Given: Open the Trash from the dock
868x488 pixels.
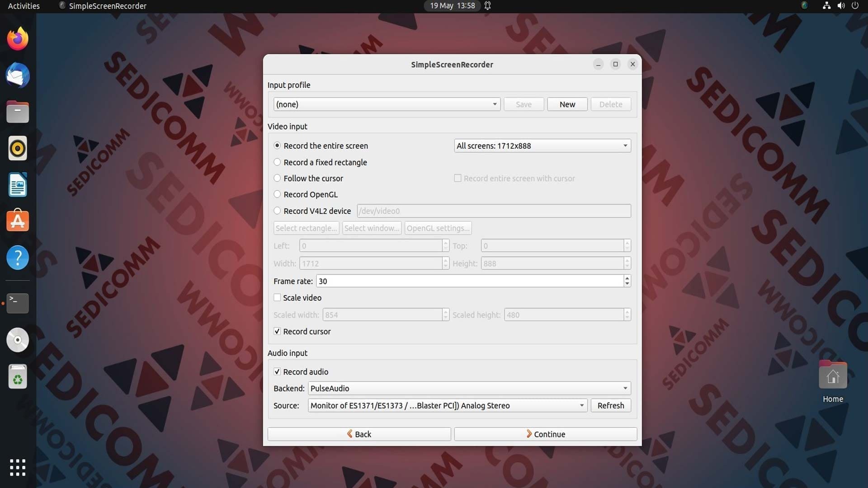Looking at the screenshot, I should (x=18, y=376).
